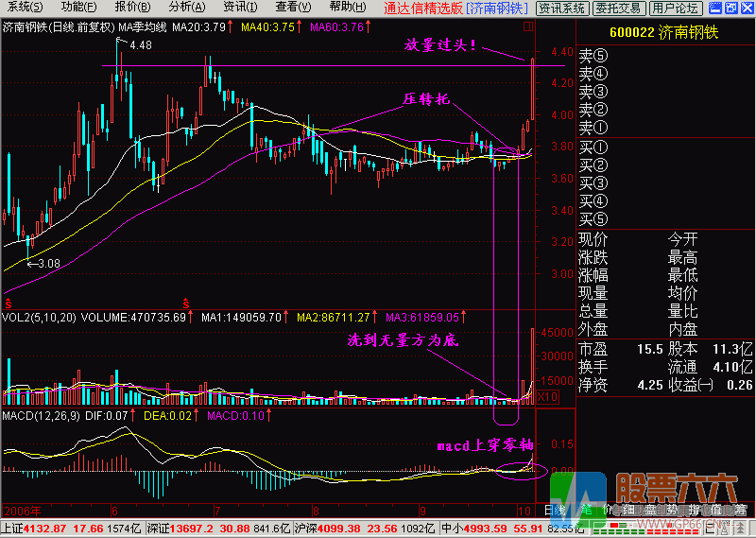The width and height of the screenshot is (756, 538).
Task: Click the 买① order row
Action: tap(664, 148)
